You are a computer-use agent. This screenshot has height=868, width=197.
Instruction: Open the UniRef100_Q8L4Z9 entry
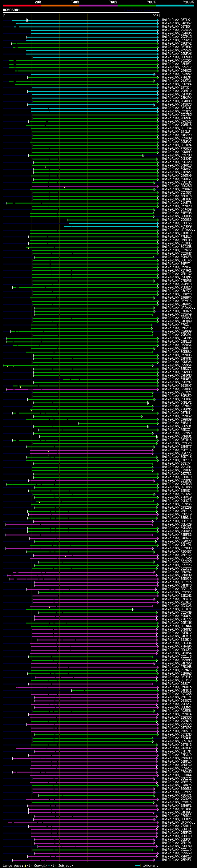tap(176, 524)
